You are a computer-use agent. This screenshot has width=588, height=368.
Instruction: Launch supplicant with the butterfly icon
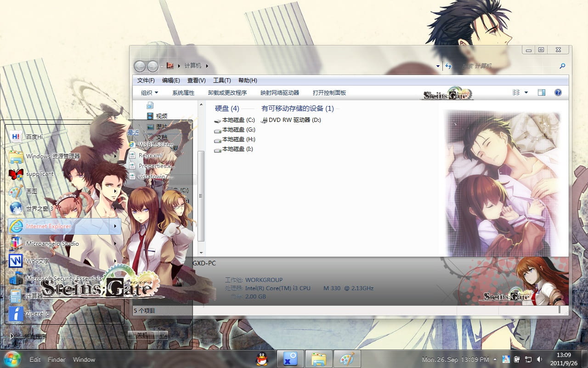pos(39,174)
